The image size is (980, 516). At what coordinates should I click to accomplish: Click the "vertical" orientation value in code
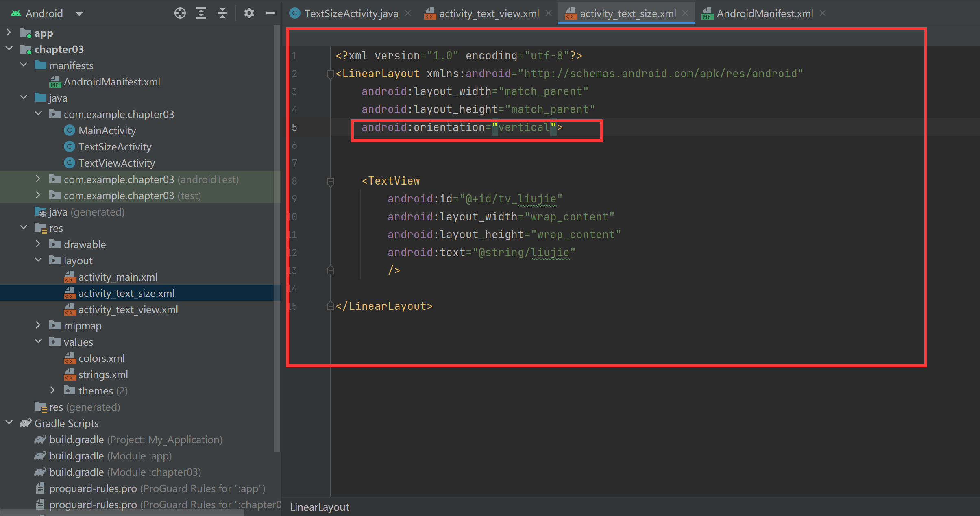click(524, 127)
